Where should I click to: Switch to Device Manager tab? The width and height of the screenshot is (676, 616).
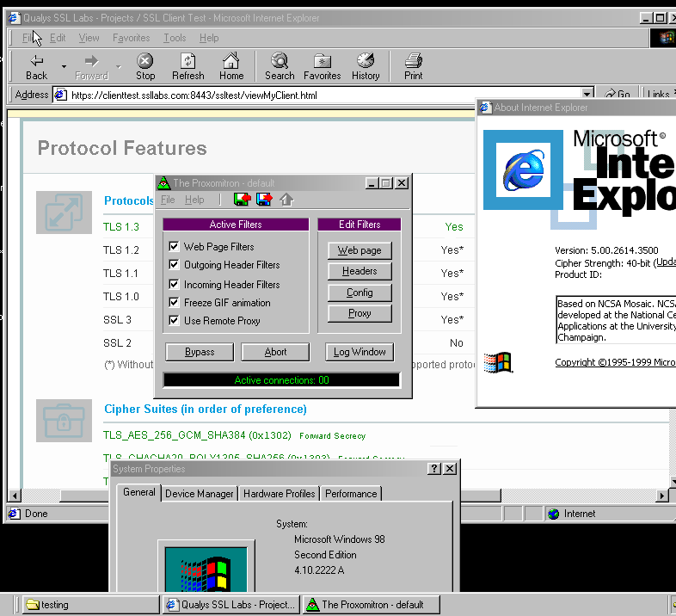(x=200, y=494)
